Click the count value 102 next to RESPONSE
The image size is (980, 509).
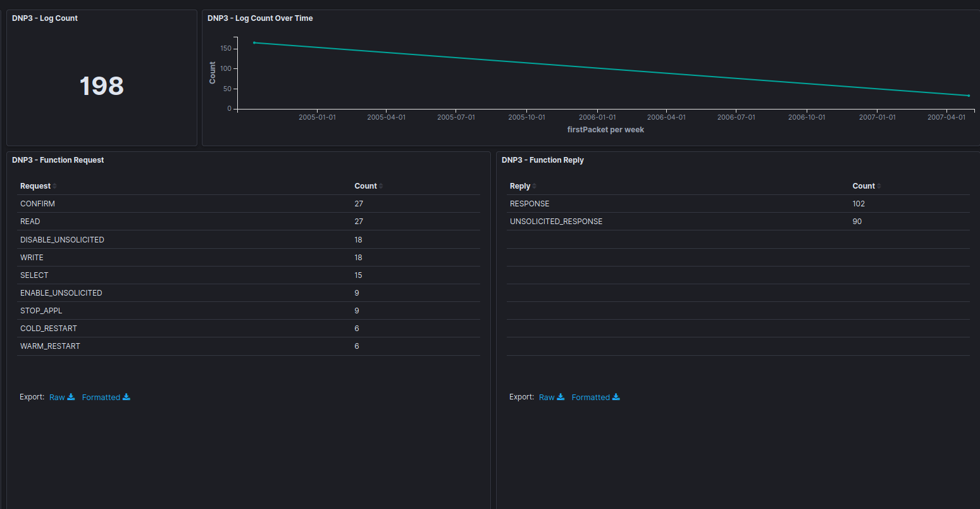(x=859, y=203)
